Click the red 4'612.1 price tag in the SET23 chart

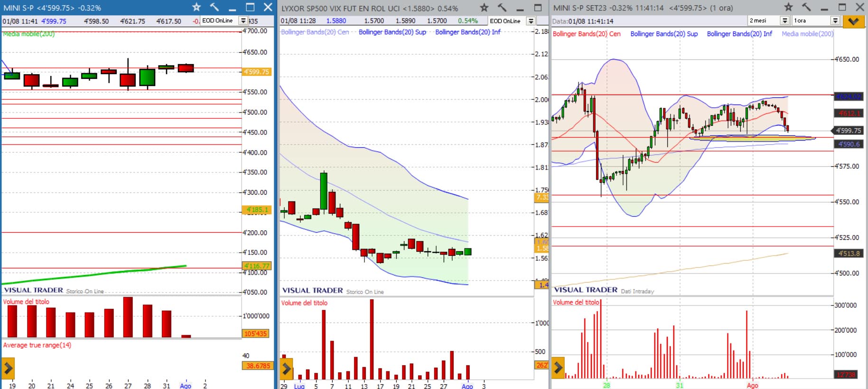[x=848, y=113]
